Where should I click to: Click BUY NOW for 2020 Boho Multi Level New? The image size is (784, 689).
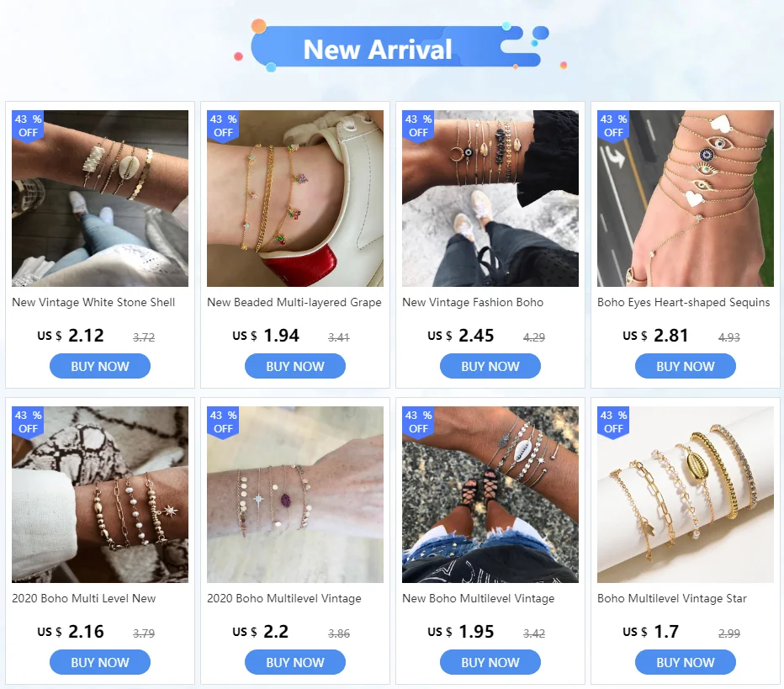click(100, 662)
